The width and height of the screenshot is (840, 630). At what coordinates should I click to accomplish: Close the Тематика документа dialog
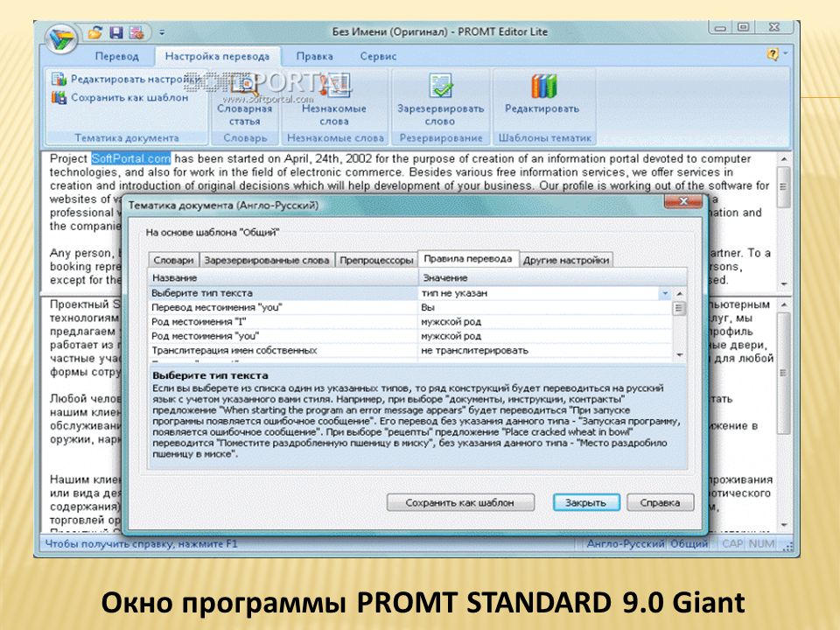click(683, 201)
